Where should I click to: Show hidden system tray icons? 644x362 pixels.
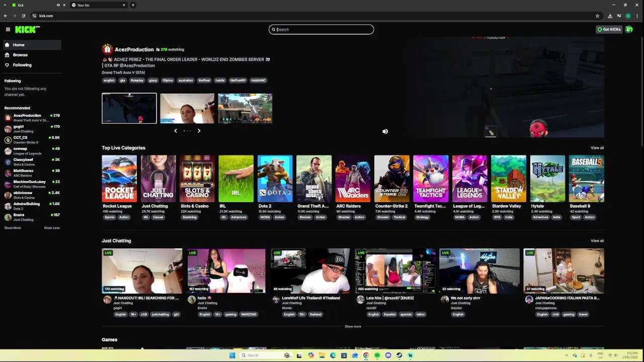click(567, 355)
